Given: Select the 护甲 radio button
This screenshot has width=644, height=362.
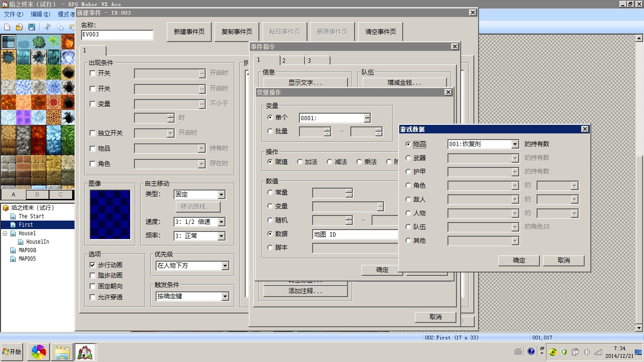Looking at the screenshot, I should pyautogui.click(x=408, y=172).
